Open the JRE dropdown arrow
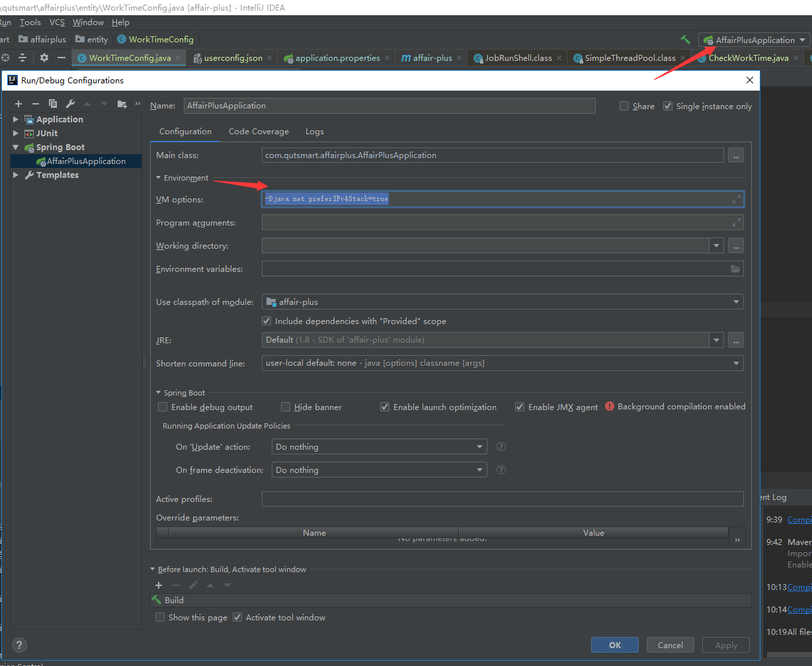 [716, 340]
